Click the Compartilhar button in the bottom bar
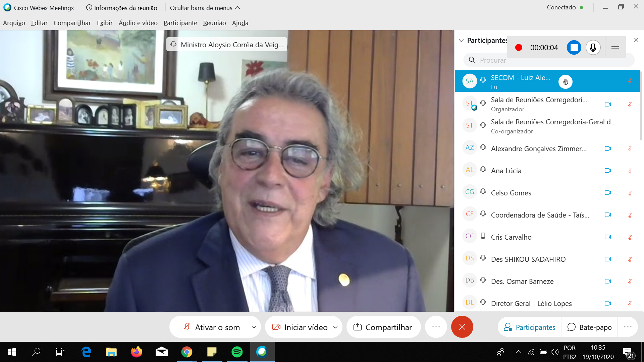Screen dimensions: 644x362 click(x=383, y=327)
